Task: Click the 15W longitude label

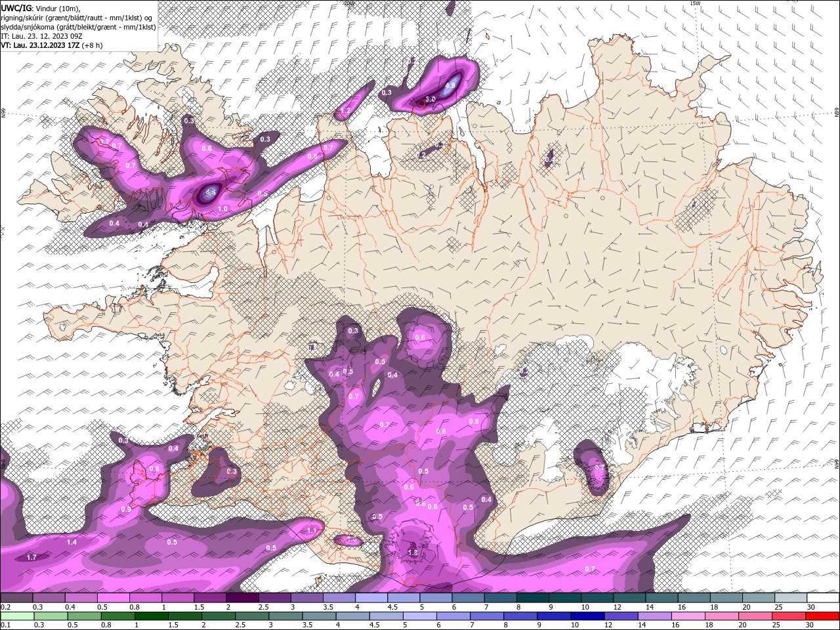Action: tap(696, 3)
